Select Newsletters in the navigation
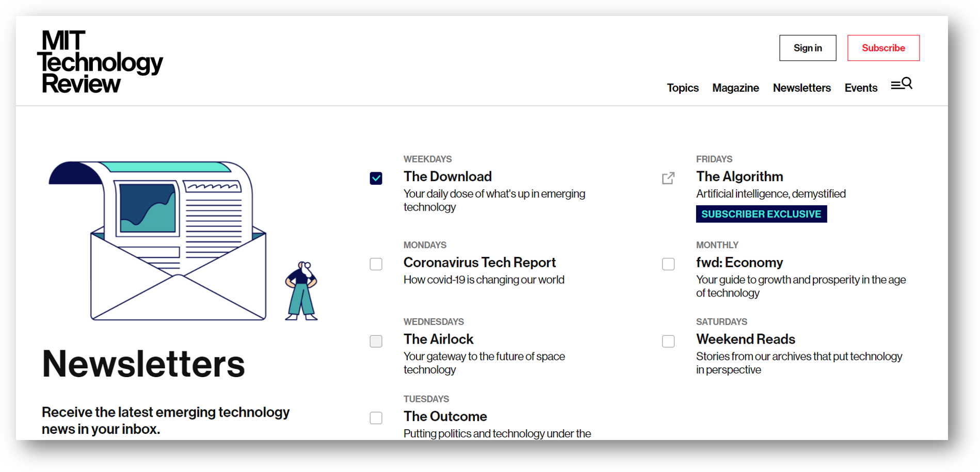 (x=801, y=88)
